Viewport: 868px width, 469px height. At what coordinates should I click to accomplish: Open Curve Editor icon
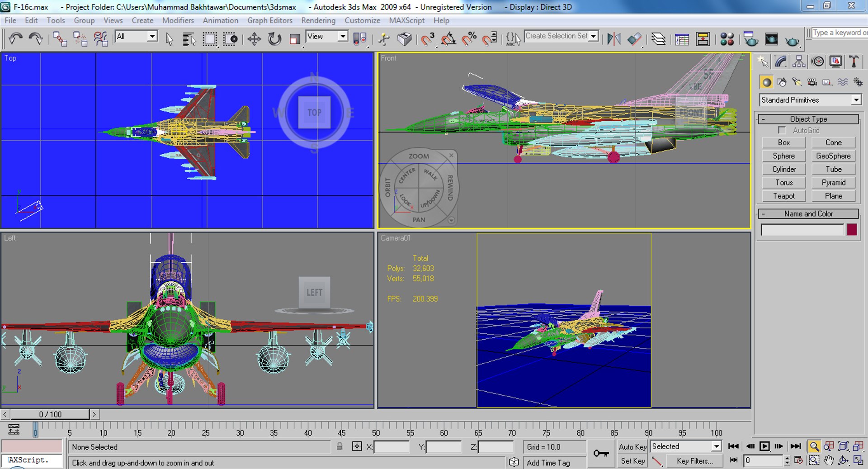(x=682, y=39)
